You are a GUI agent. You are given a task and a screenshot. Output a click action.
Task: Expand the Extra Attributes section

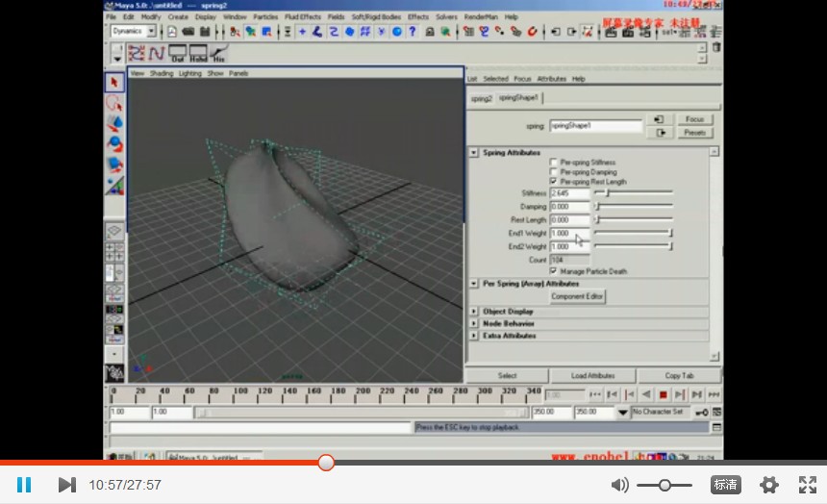click(x=474, y=336)
